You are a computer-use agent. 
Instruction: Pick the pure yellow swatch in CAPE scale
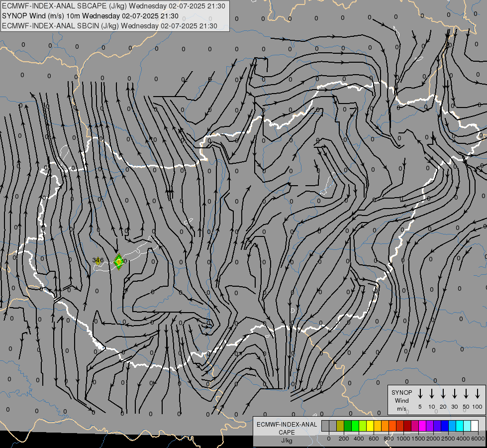(x=370, y=426)
